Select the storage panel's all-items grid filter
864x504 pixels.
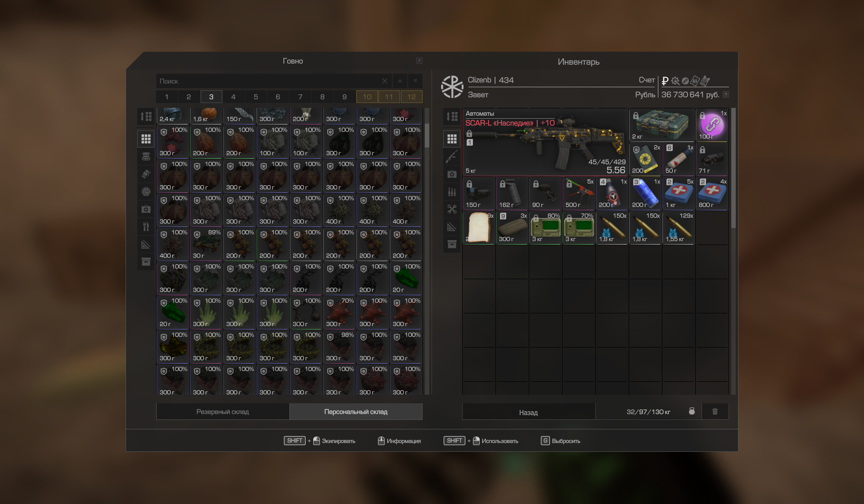click(x=146, y=139)
